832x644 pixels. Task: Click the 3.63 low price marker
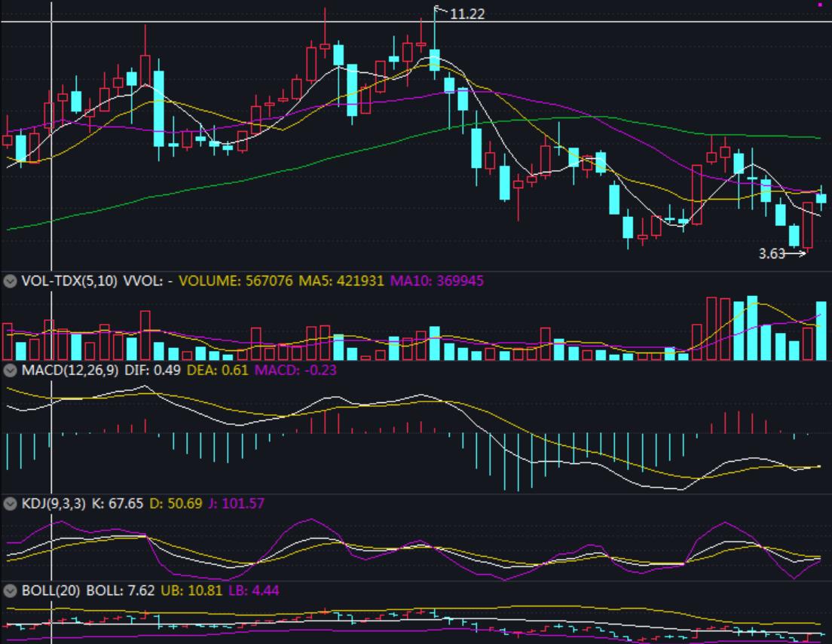[x=772, y=254]
